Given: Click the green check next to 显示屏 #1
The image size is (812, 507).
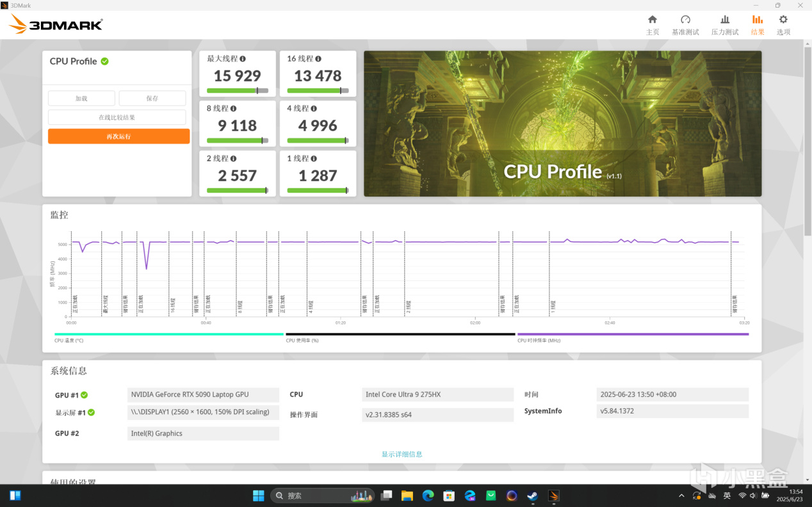Looking at the screenshot, I should click(91, 412).
